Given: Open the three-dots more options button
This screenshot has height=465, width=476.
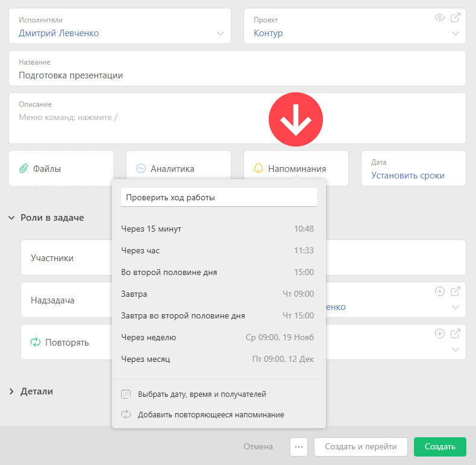Looking at the screenshot, I should click(x=299, y=446).
